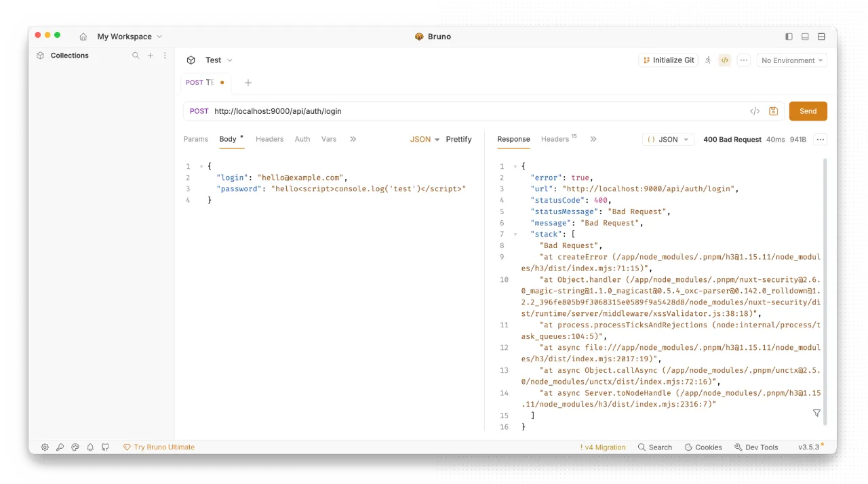
Task: Switch to the Auth tab
Action: pyautogui.click(x=302, y=139)
